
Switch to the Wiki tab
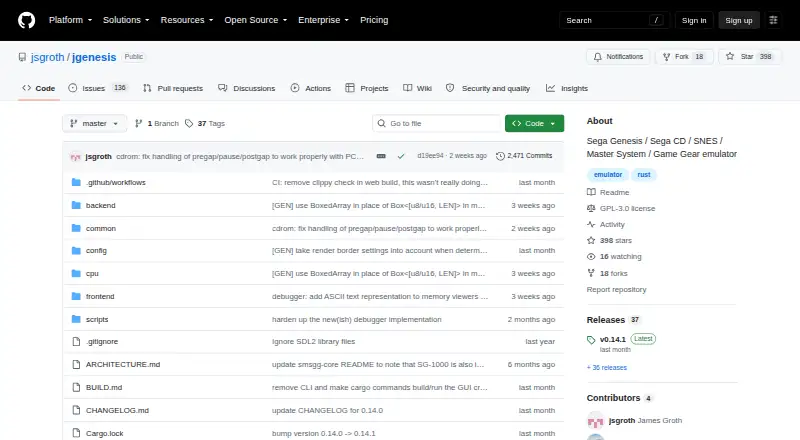[x=417, y=88]
